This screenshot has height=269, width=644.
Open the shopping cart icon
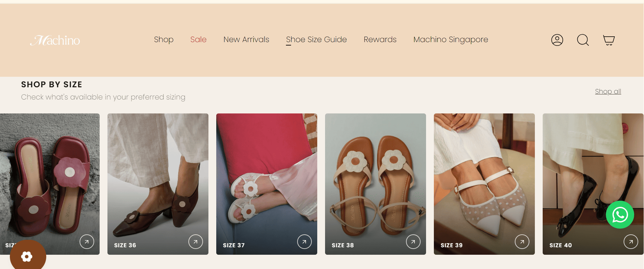609,40
